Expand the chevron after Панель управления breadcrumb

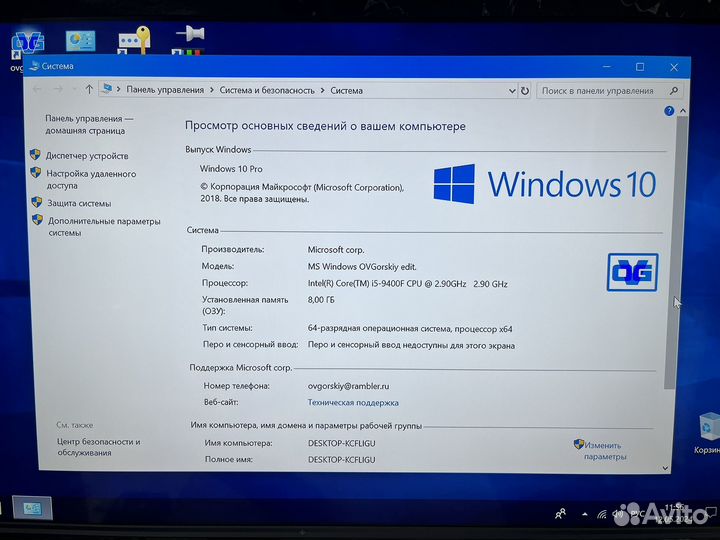click(x=212, y=90)
